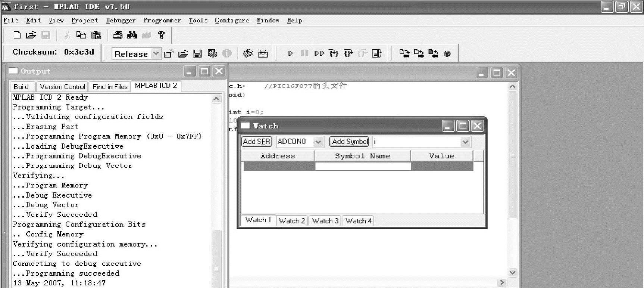Screen dimensions: 644x288
Task: Click the empty Symbol Name cell in Watch
Action: [363, 166]
